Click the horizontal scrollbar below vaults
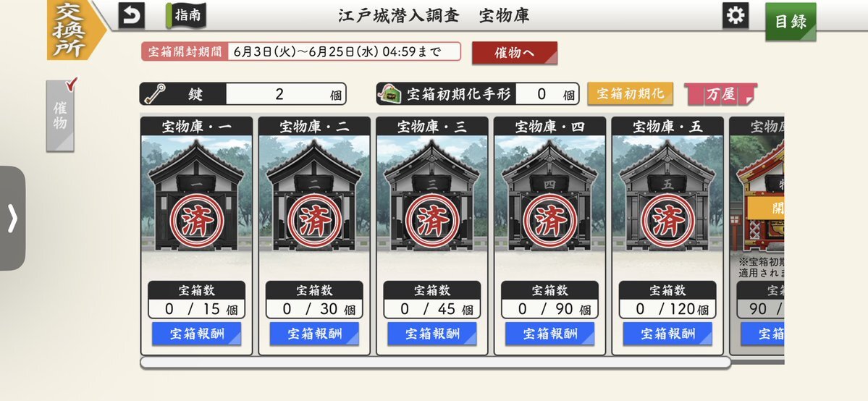The image size is (868, 401). [436, 362]
